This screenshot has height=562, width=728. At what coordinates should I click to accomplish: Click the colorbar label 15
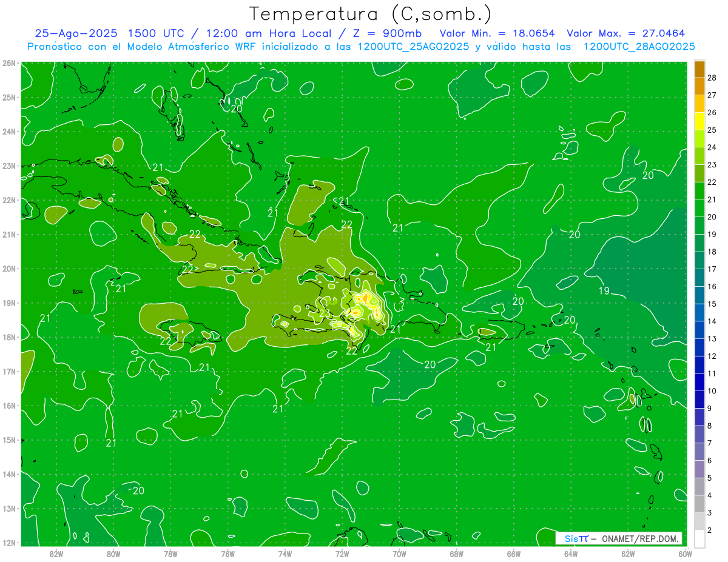pos(712,304)
